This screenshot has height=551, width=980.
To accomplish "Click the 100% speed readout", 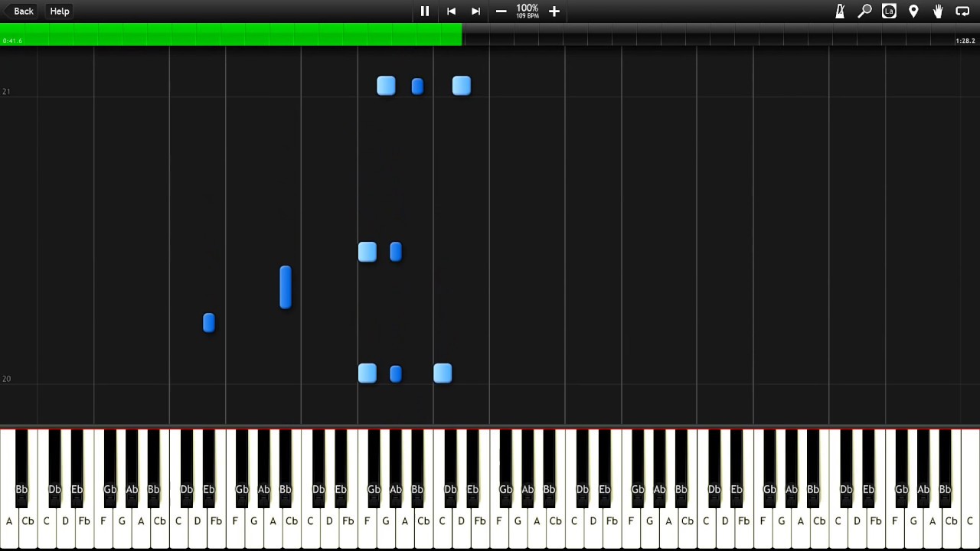I will coord(527,8).
